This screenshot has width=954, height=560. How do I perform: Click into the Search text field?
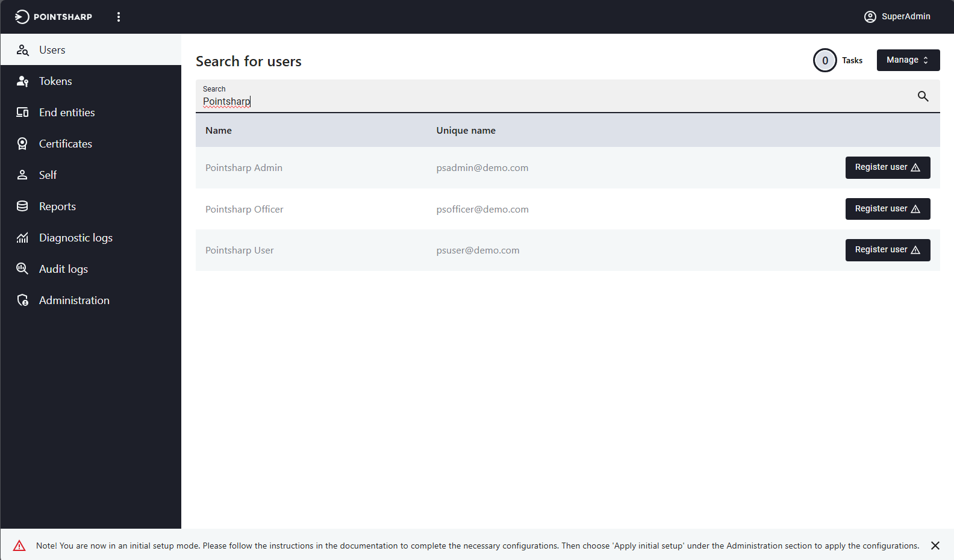[x=542, y=101]
